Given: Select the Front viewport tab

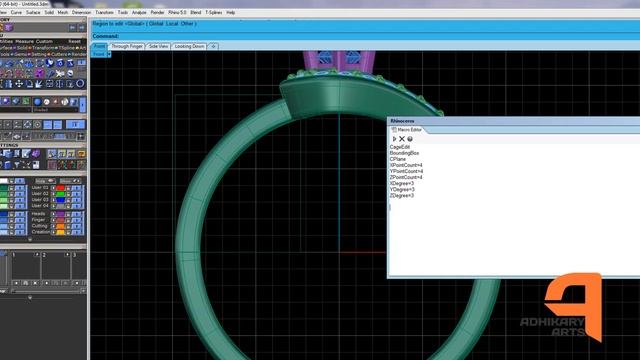Looking at the screenshot, I should click(x=100, y=46).
